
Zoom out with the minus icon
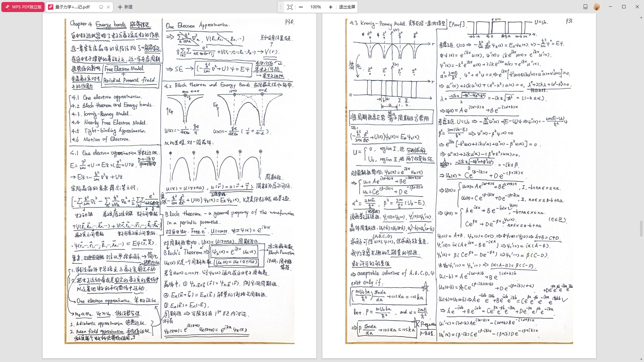pyautogui.click(x=301, y=7)
